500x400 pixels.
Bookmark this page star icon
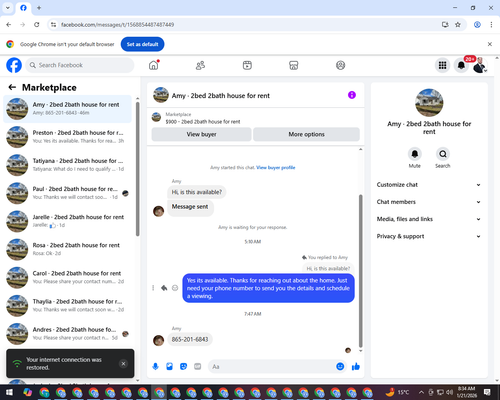[458, 25]
